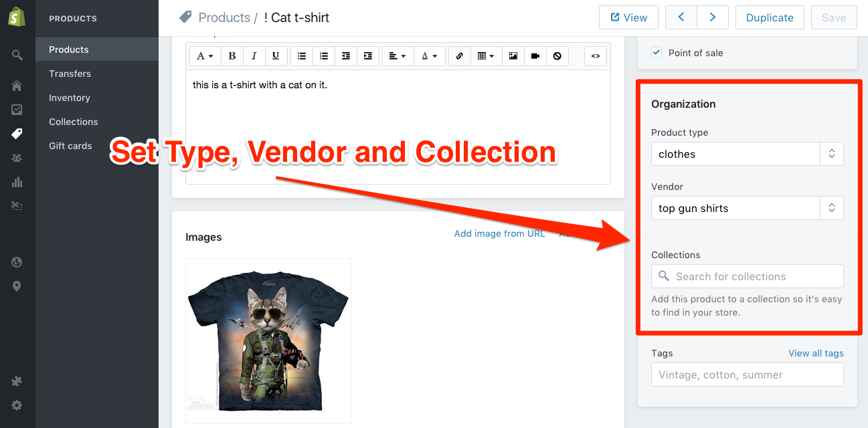The image size is (868, 428).
Task: Open the text color dropdown
Action: [x=429, y=56]
